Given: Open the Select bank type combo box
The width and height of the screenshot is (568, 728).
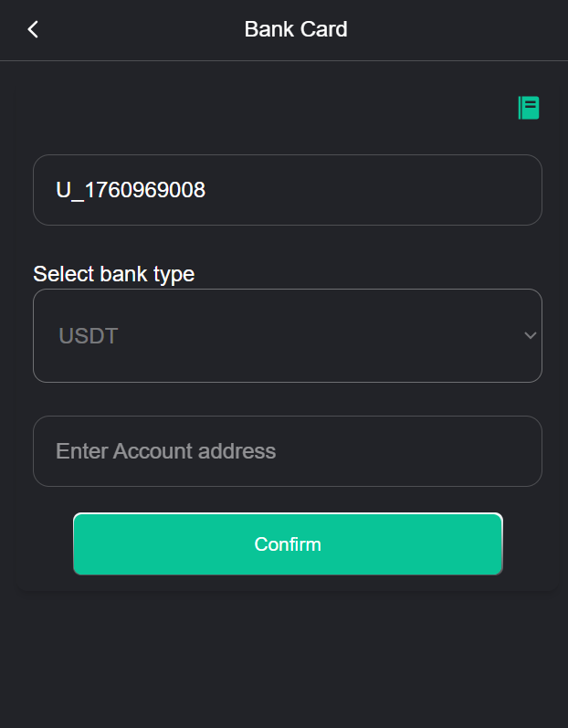Looking at the screenshot, I should point(287,335).
